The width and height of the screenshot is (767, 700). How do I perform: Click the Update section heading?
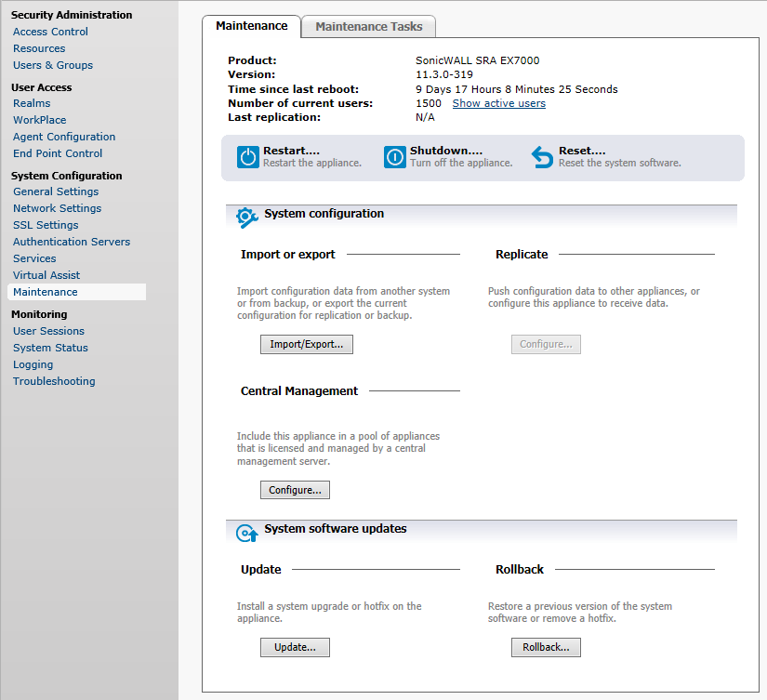coord(260,570)
